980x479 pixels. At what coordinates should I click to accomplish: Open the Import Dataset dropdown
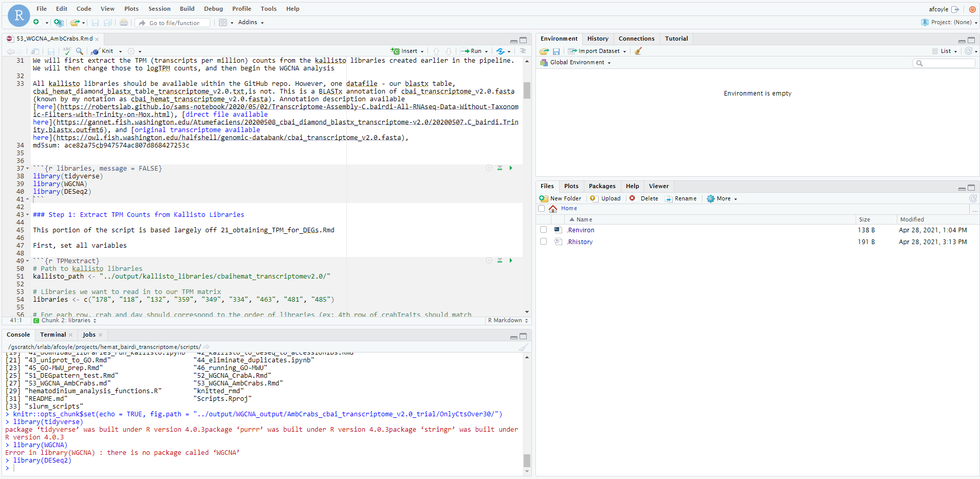click(597, 51)
